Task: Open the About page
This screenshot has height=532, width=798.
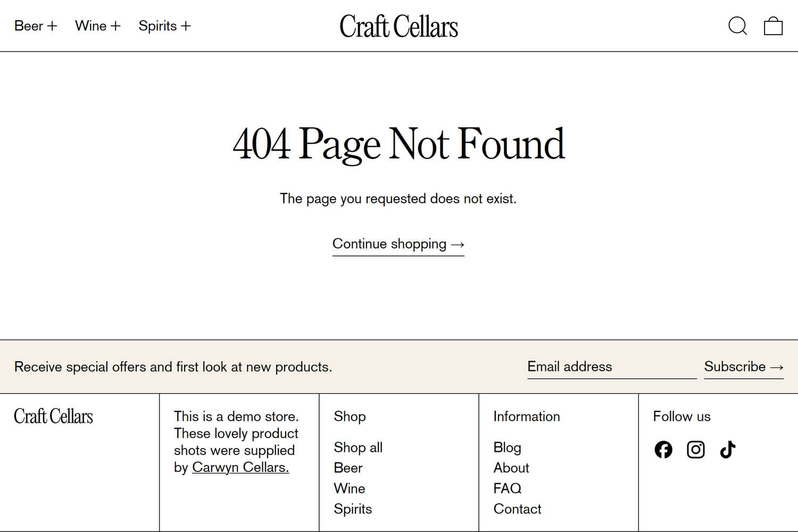Action: pos(511,468)
